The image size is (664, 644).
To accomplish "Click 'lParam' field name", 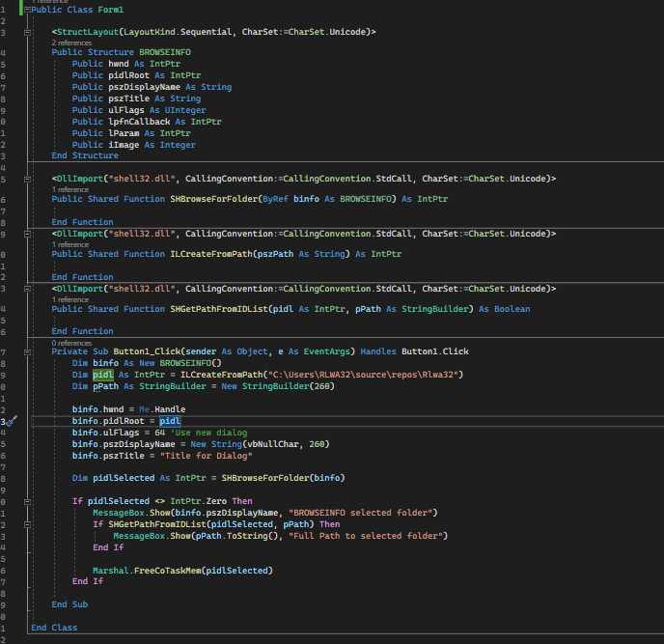I will (124, 133).
